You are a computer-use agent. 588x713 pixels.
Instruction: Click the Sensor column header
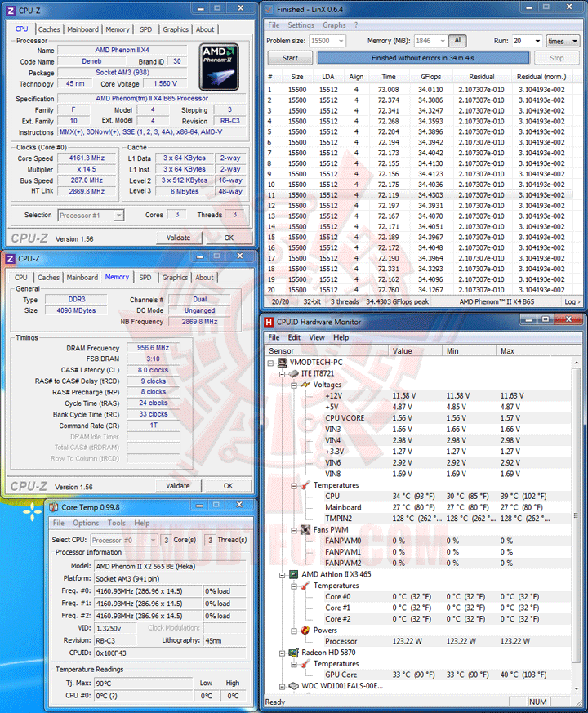327,351
